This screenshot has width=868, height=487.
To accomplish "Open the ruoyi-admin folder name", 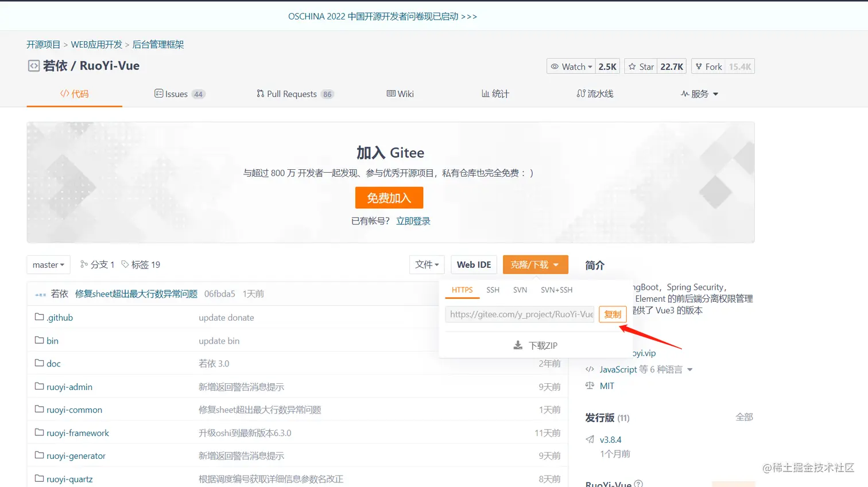I will pyautogui.click(x=69, y=387).
